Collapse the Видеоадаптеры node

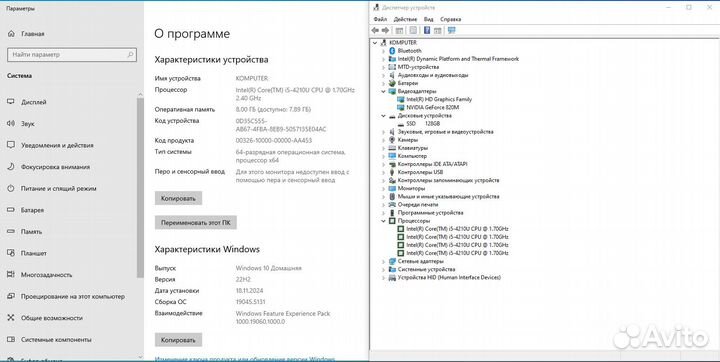pos(383,91)
